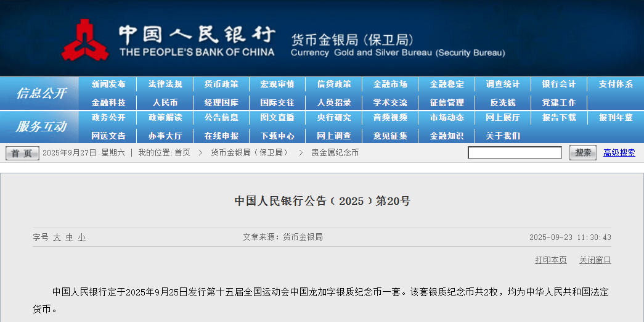Viewport: 644px width, 322px height.
Task: Open 党建工作 section
Action: pyautogui.click(x=559, y=102)
